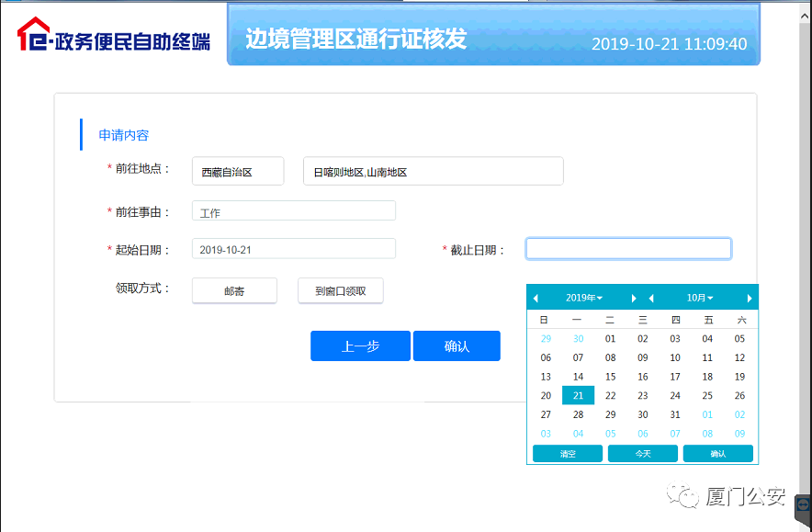Select date 10 in calendar
The image size is (812, 532).
pyautogui.click(x=675, y=357)
